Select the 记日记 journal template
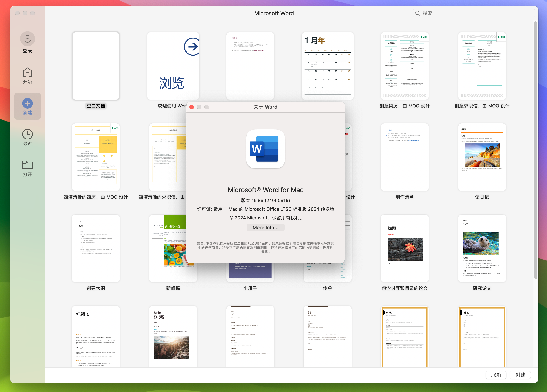 click(482, 157)
